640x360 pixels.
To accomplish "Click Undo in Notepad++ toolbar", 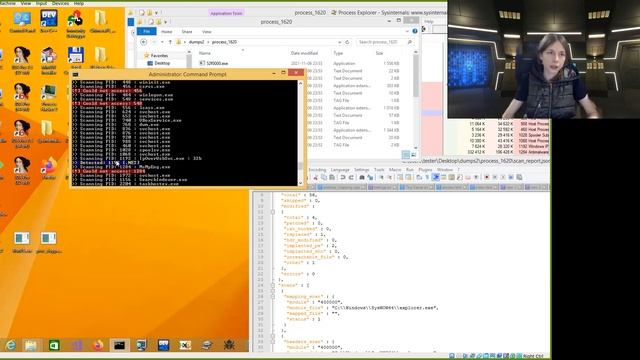I will (x=342, y=177).
